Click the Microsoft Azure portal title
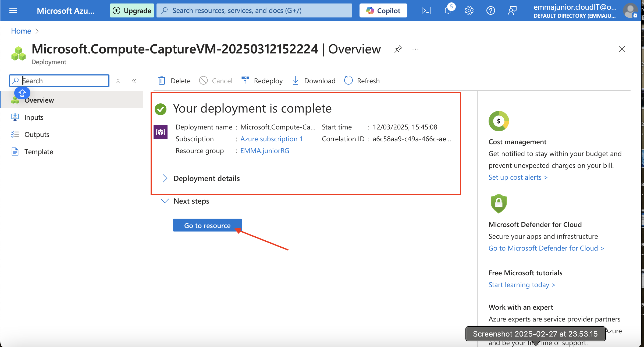This screenshot has height=347, width=644. click(x=66, y=10)
